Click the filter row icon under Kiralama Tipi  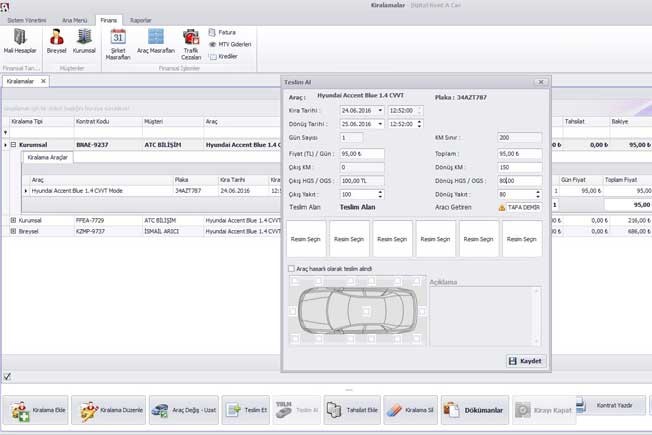5,133
